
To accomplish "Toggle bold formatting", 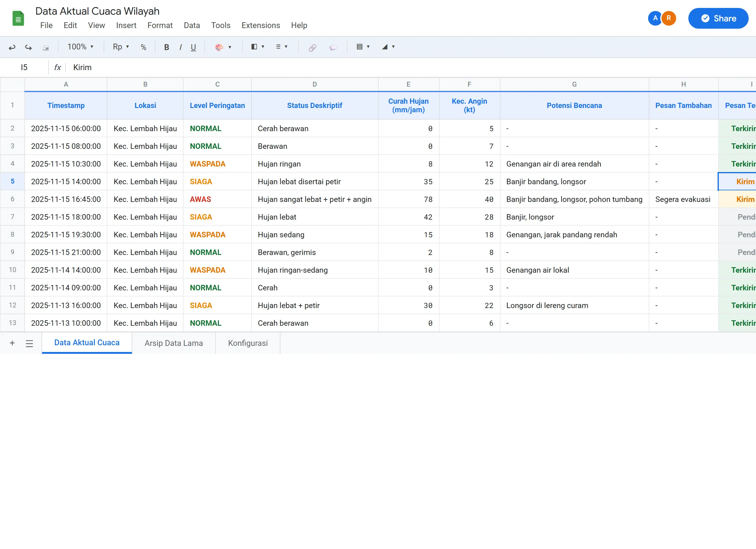I will tap(166, 47).
